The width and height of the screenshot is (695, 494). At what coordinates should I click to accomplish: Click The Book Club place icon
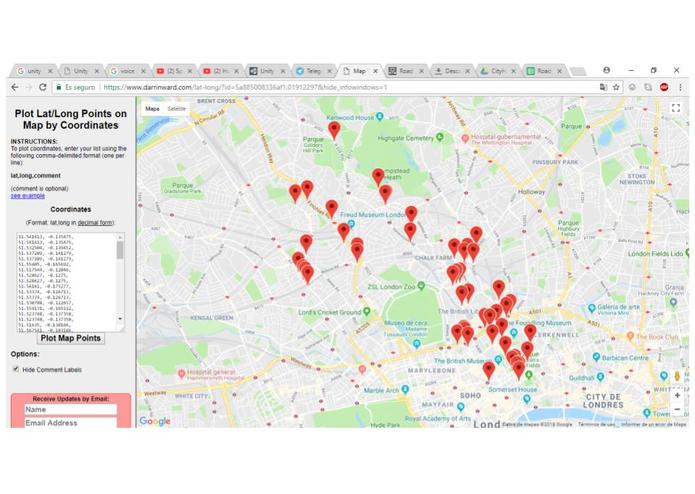pyautogui.click(x=630, y=336)
